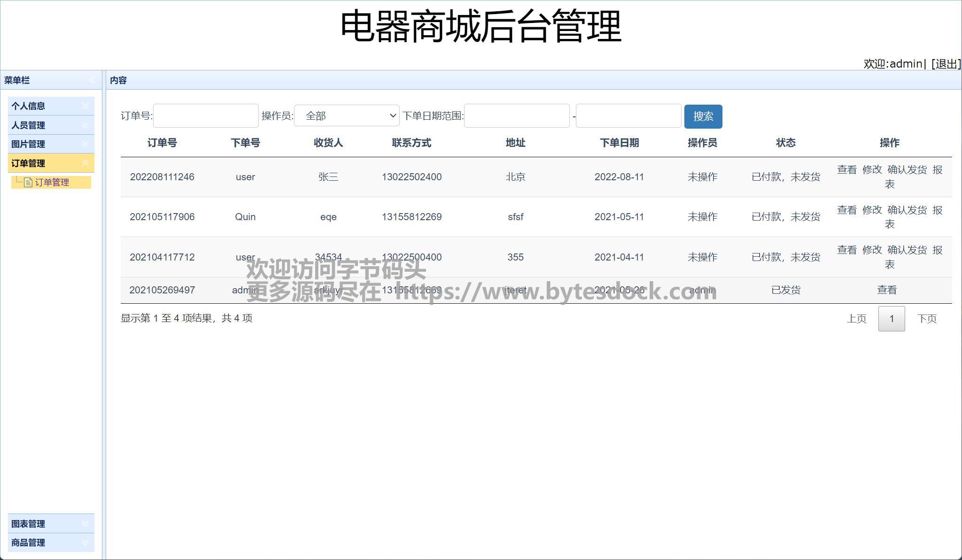Viewport: 962px width, 560px height.
Task: Expand the 图表管理 menu section
Action: click(x=51, y=524)
